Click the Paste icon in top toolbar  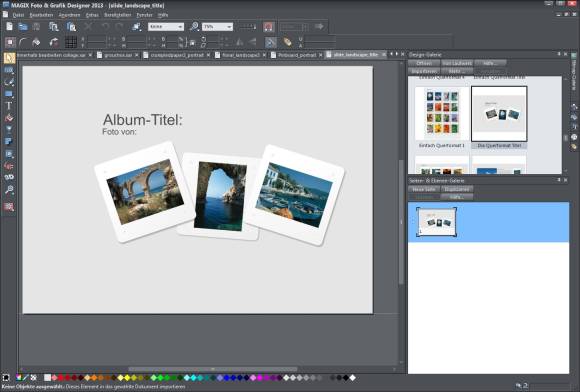(x=71, y=27)
